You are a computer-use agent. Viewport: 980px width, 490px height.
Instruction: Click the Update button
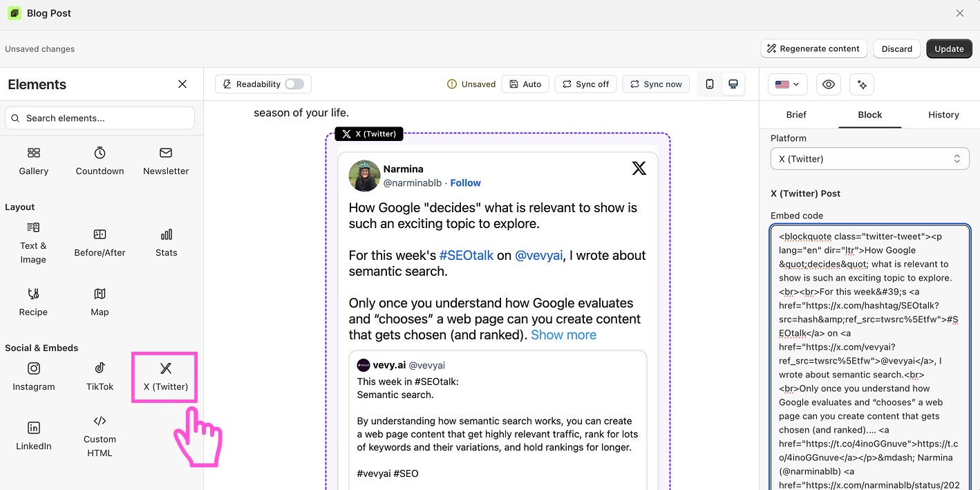point(949,48)
